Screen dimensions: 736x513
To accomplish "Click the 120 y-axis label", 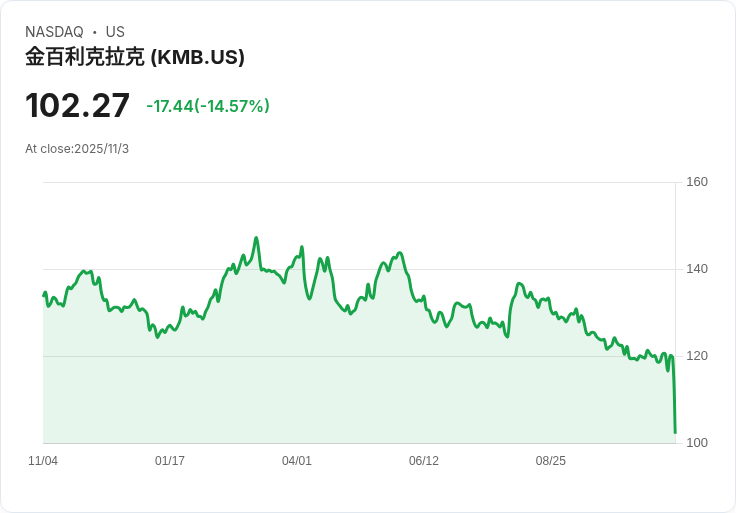I will tap(697, 356).
